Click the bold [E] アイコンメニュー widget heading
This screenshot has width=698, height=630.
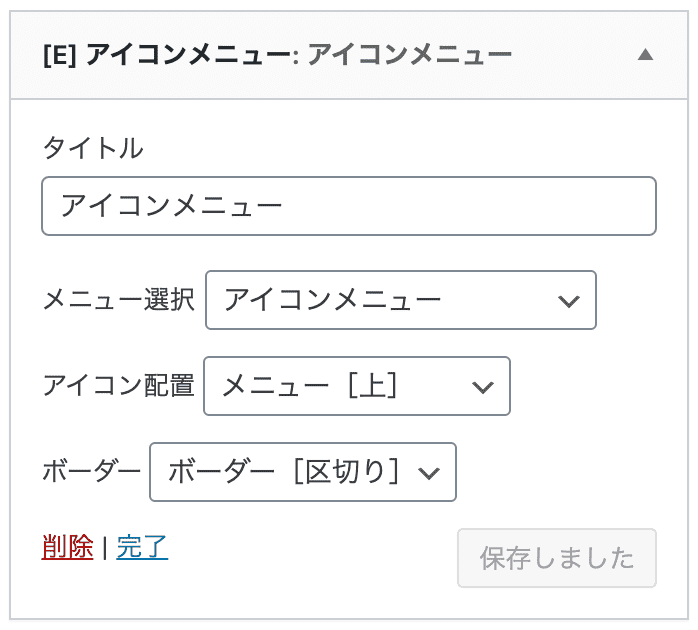(x=167, y=55)
